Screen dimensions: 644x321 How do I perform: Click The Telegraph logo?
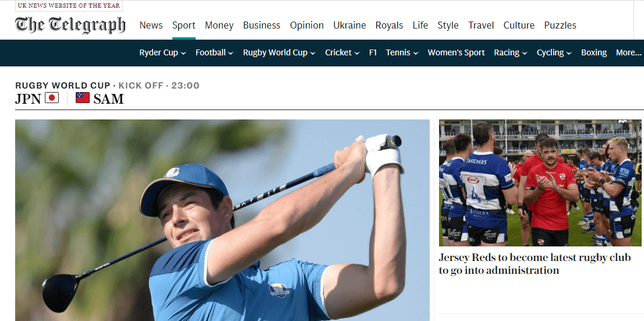(70, 25)
